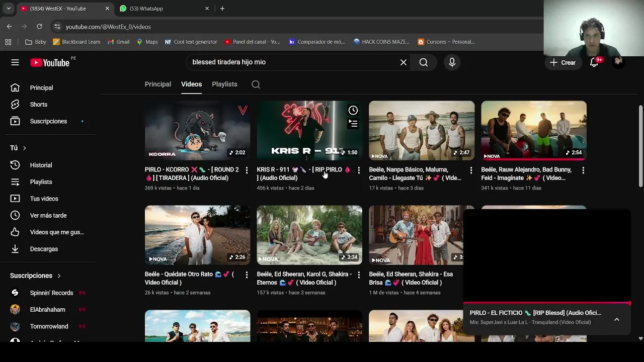View site information in the address bar
This screenshot has width=644, height=362.
(57, 27)
